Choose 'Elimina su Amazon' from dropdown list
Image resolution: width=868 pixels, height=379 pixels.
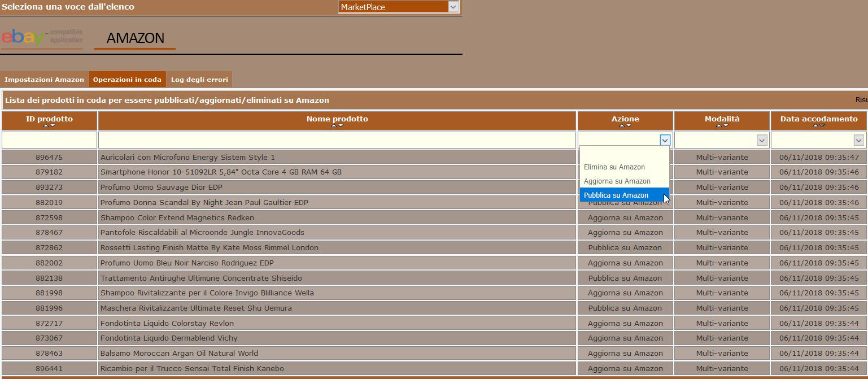coord(614,167)
